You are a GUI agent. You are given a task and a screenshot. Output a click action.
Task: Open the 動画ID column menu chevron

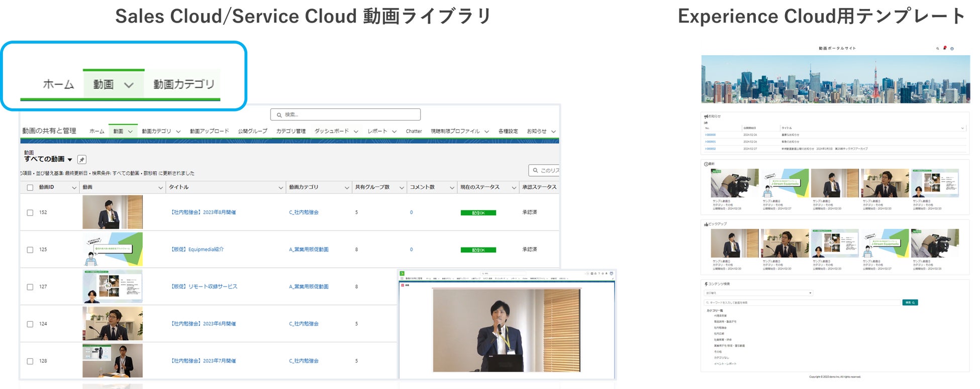(x=74, y=188)
